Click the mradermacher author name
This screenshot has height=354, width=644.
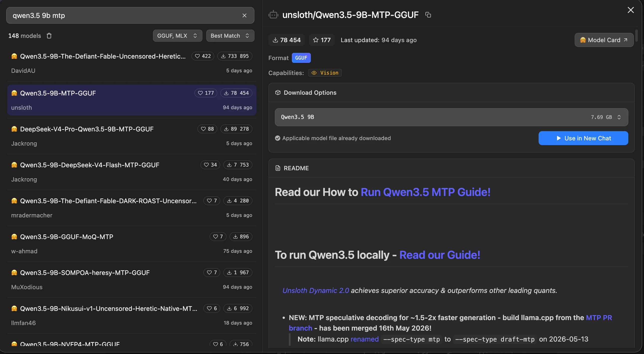pos(32,215)
